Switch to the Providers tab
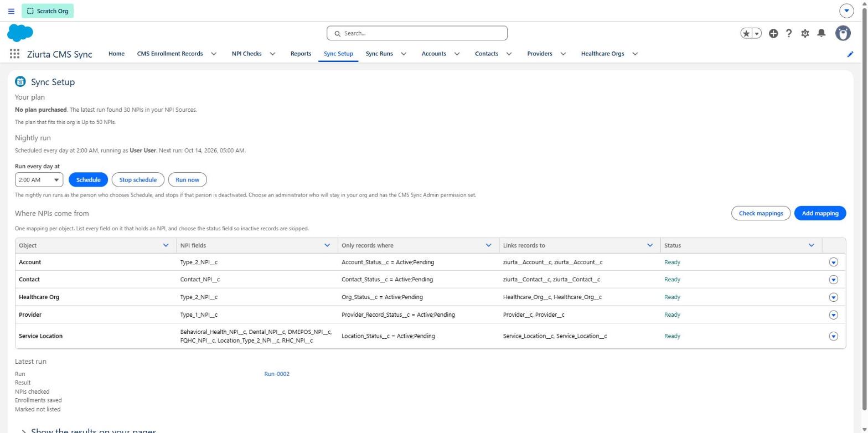The width and height of the screenshot is (868, 433). 539,54
